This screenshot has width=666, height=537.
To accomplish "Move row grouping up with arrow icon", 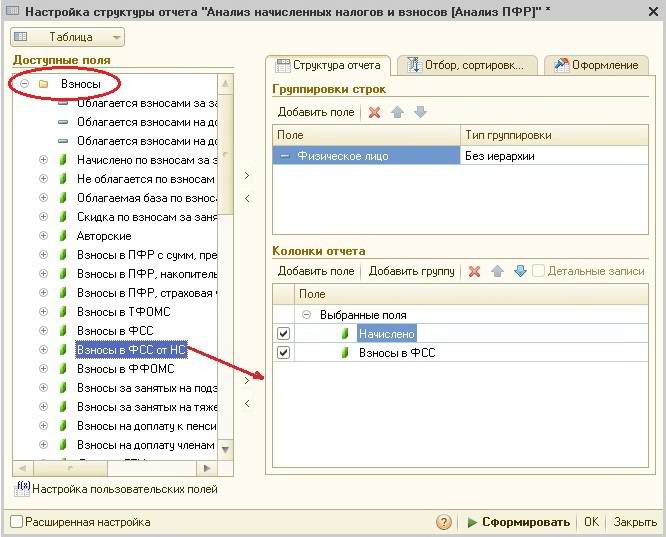I will tap(398, 112).
